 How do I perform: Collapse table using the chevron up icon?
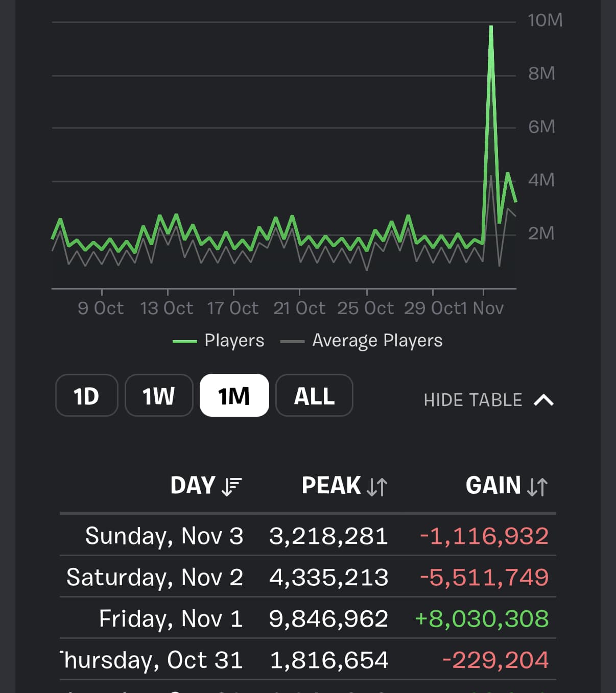point(543,400)
